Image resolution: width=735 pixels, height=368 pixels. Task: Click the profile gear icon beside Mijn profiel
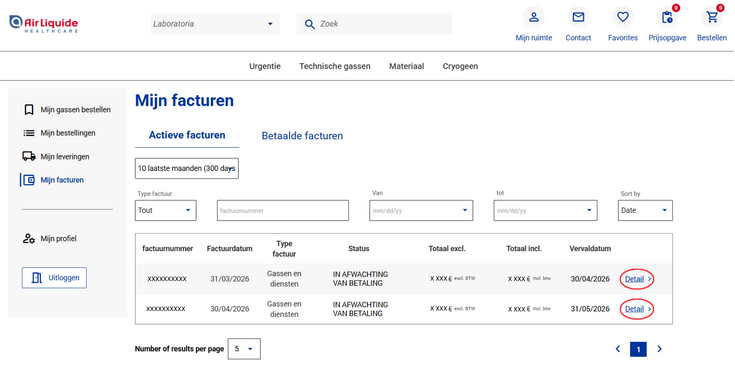click(x=29, y=239)
